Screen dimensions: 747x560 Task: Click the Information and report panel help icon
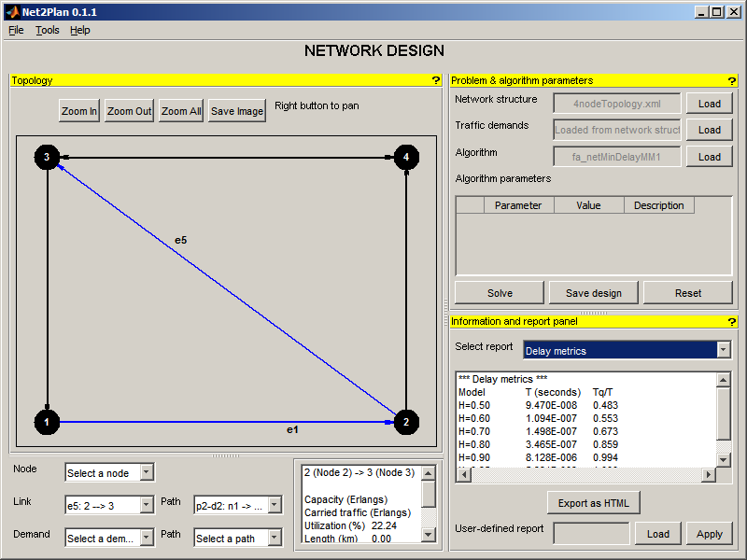coord(732,321)
